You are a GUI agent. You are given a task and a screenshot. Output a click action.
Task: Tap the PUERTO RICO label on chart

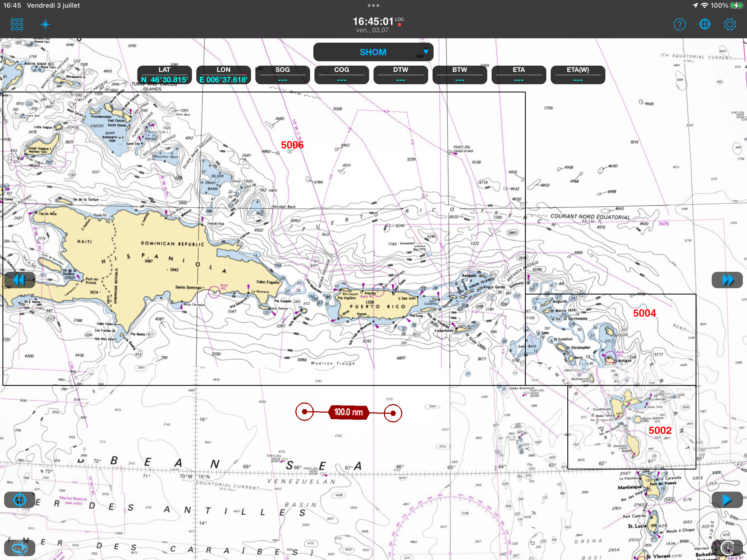(377, 307)
